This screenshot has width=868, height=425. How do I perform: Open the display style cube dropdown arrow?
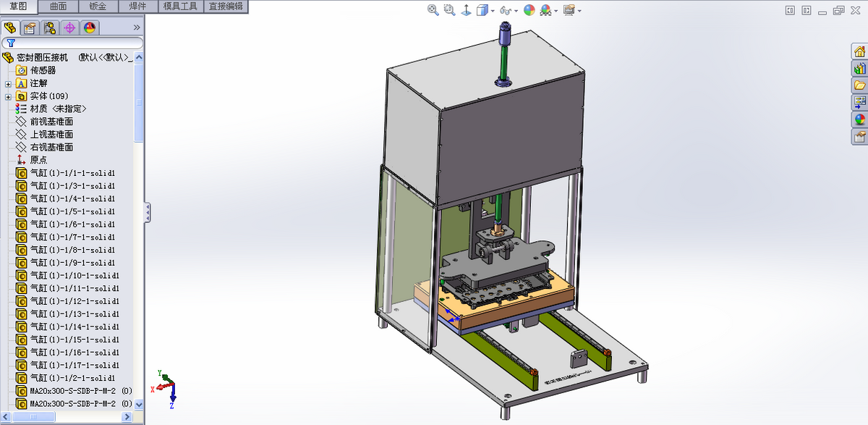click(x=493, y=11)
